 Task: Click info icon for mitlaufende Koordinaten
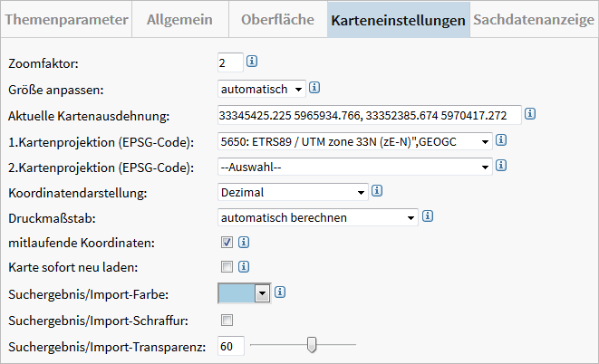[244, 242]
